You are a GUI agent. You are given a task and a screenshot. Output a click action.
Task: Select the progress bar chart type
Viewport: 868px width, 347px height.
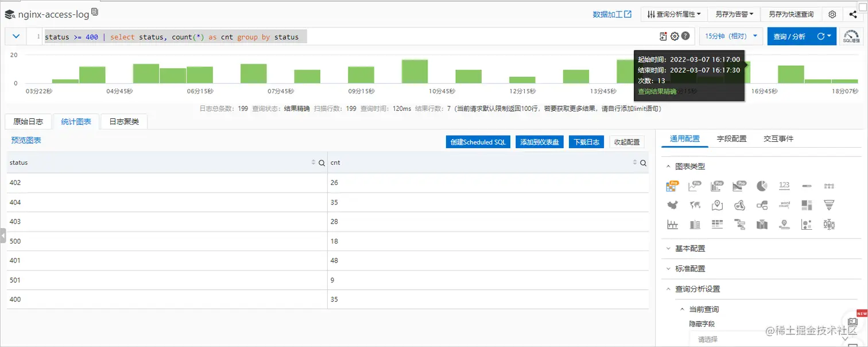(x=807, y=186)
